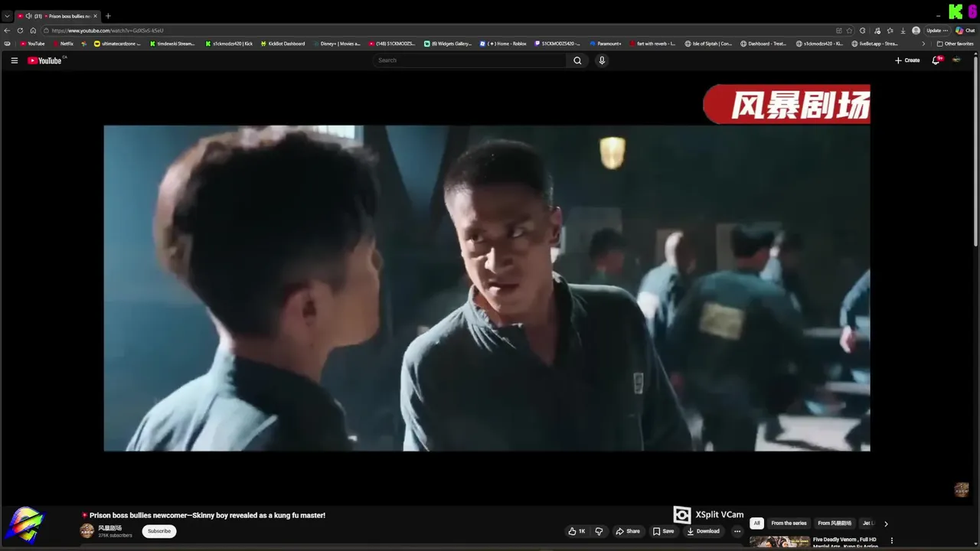Open Paramount+ bookmark
The image size is (980, 551).
pyautogui.click(x=606, y=44)
